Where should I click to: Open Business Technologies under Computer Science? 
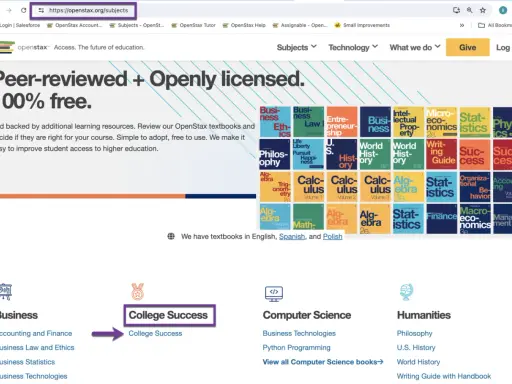[299, 333]
